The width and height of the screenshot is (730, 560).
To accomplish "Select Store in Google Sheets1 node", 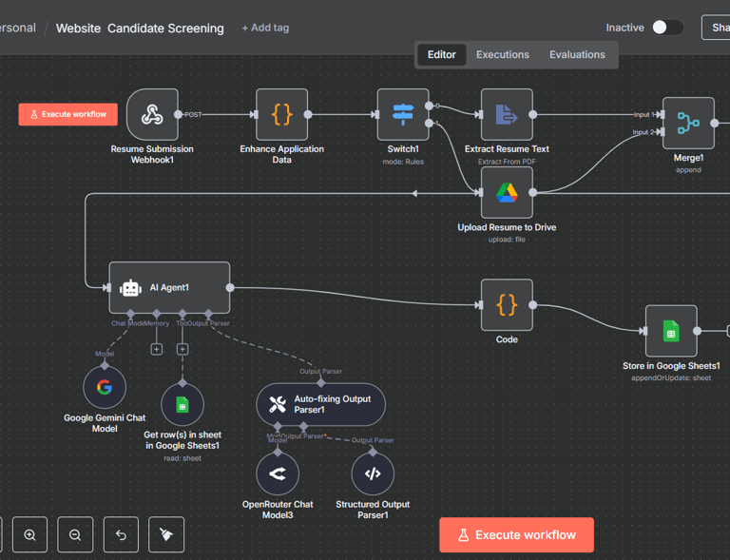I will tap(671, 331).
